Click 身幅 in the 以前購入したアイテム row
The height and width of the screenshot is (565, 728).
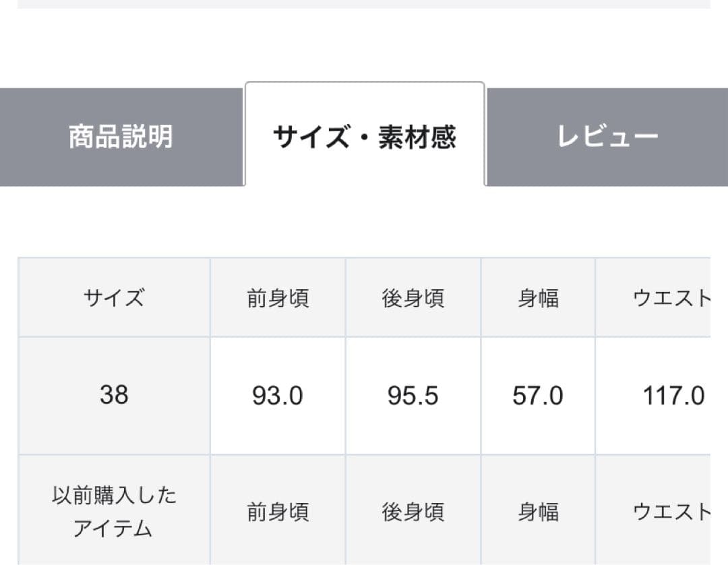(x=538, y=512)
